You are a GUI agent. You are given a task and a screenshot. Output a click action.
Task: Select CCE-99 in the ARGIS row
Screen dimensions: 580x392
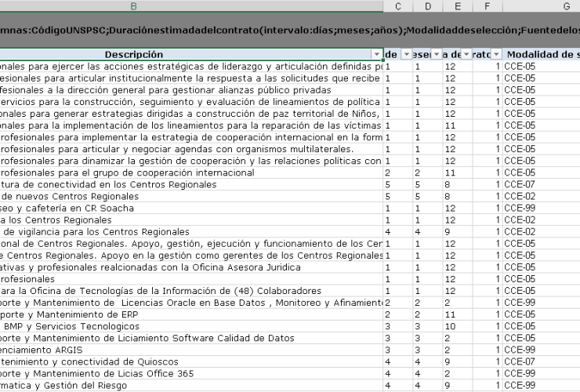pyautogui.click(x=542, y=350)
